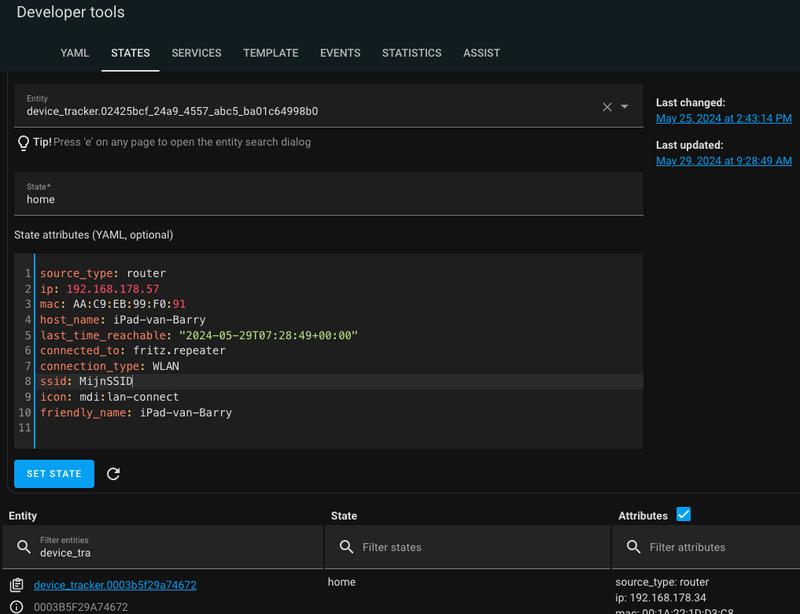Switch to the YAML tab
Image resolution: width=800 pixels, height=614 pixels.
pyautogui.click(x=75, y=53)
